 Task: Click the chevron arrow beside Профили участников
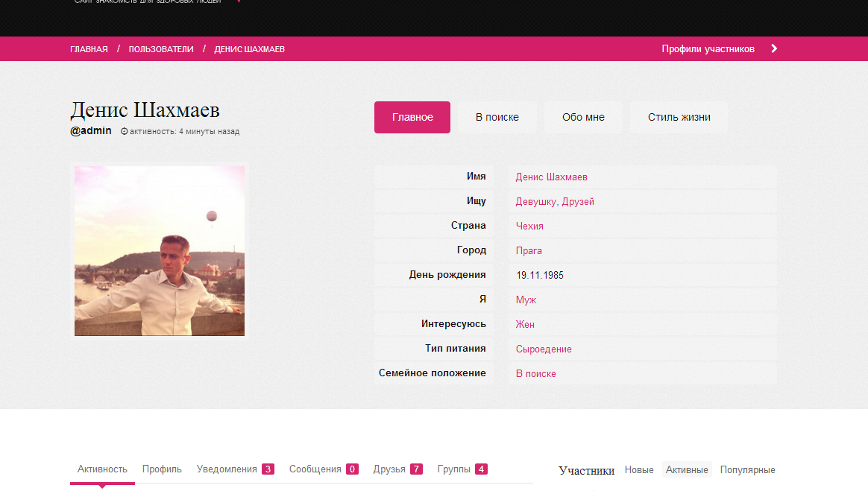(x=774, y=49)
